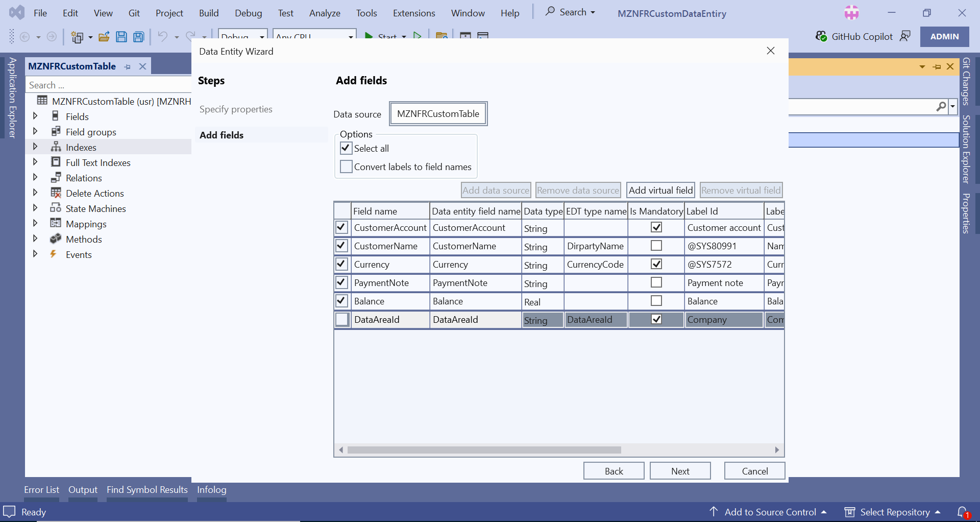Close the Data Entity Wizard dialog

point(771,51)
